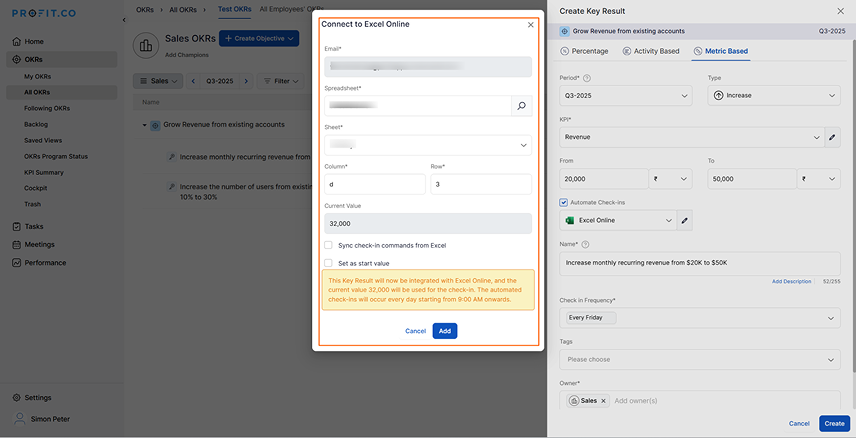Open the Tags Please choose dropdown
856x438 pixels.
click(x=700, y=360)
